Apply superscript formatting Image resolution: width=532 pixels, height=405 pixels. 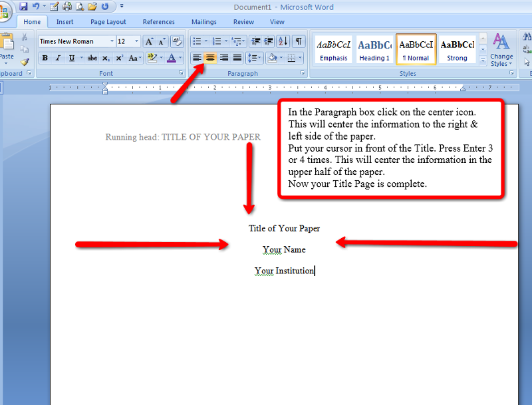tap(120, 58)
